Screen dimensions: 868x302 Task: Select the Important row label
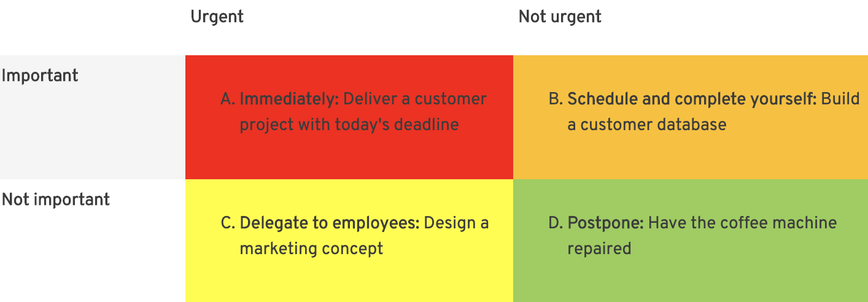pos(40,76)
